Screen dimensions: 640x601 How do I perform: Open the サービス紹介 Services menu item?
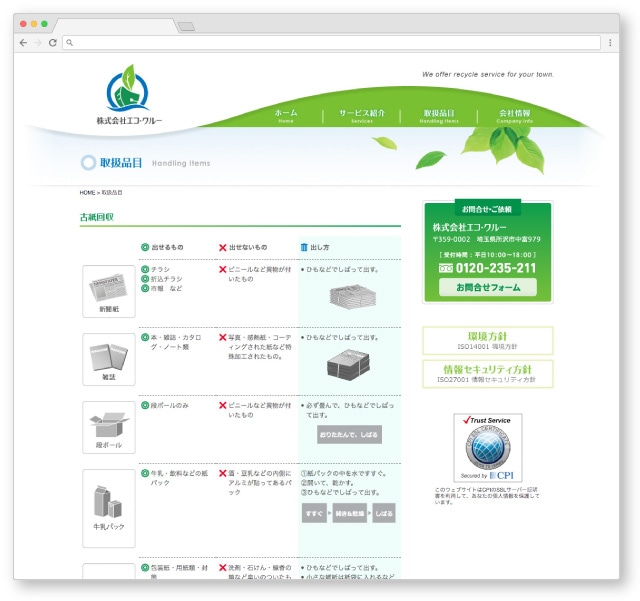[362, 116]
